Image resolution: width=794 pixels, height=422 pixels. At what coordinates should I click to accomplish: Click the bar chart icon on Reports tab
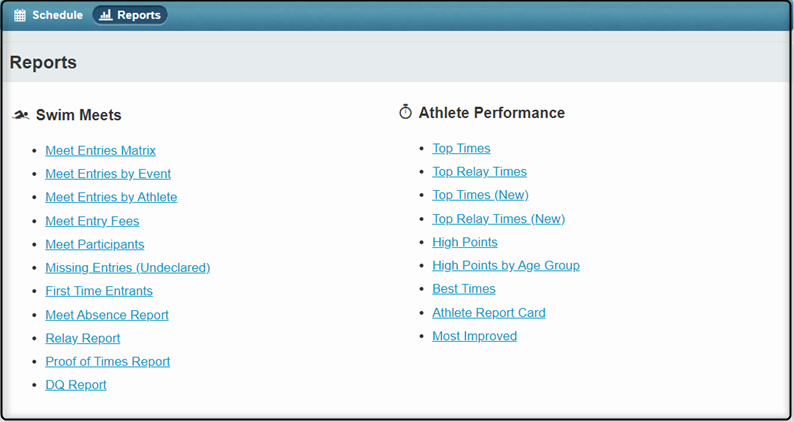[x=106, y=15]
